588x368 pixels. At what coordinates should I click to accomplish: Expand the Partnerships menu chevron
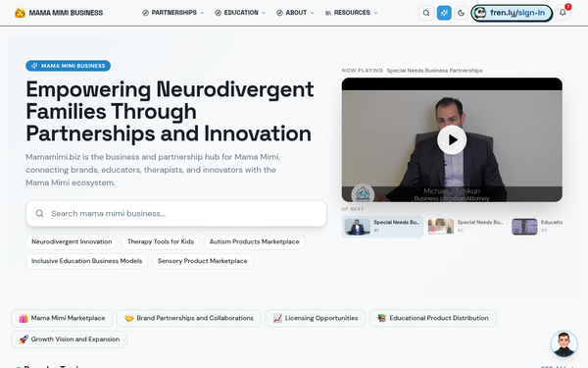(202, 13)
